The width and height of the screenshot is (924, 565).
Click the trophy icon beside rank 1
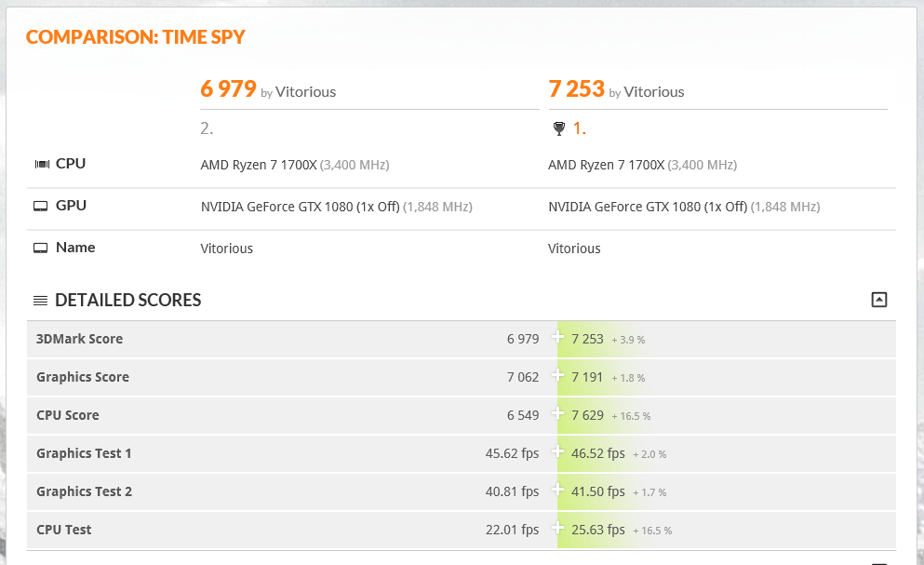(x=559, y=128)
